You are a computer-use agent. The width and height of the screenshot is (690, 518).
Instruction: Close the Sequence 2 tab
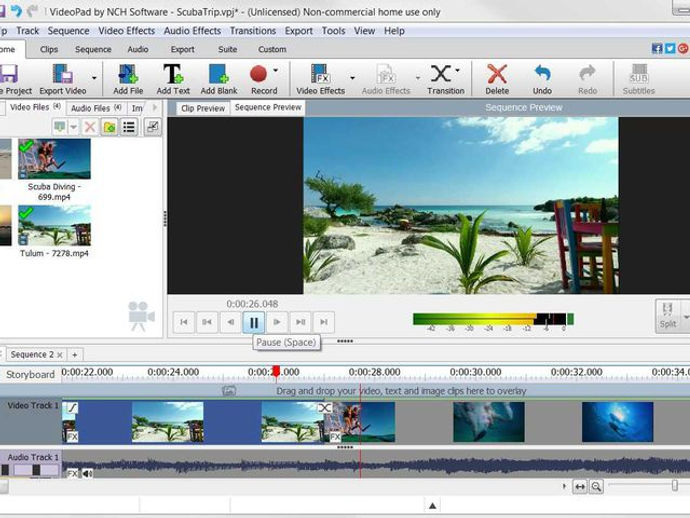(60, 355)
